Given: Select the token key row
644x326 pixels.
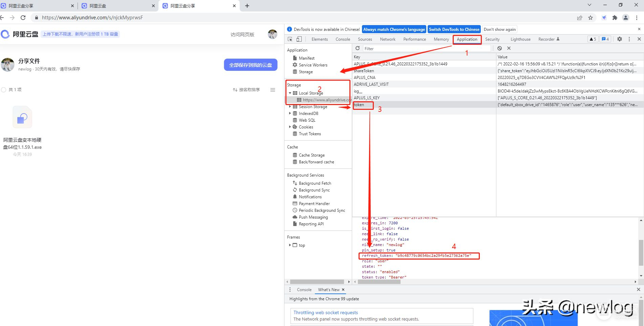Looking at the screenshot, I should point(498,105).
